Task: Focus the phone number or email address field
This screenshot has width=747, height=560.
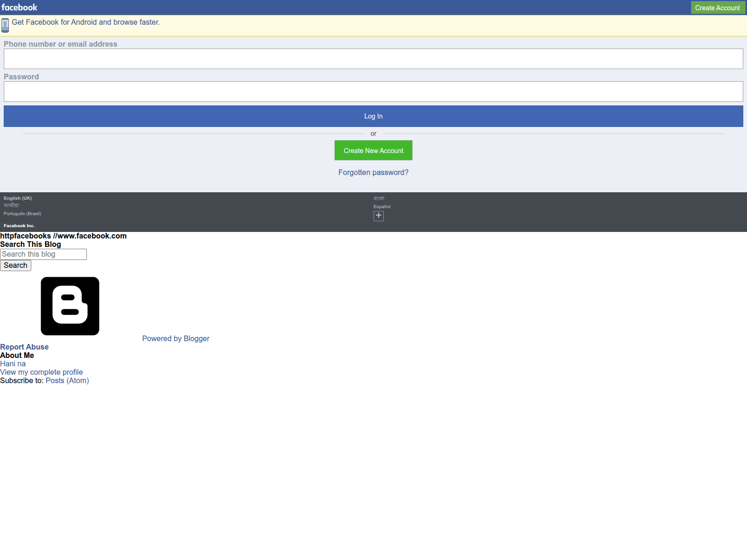Action: coord(373,59)
